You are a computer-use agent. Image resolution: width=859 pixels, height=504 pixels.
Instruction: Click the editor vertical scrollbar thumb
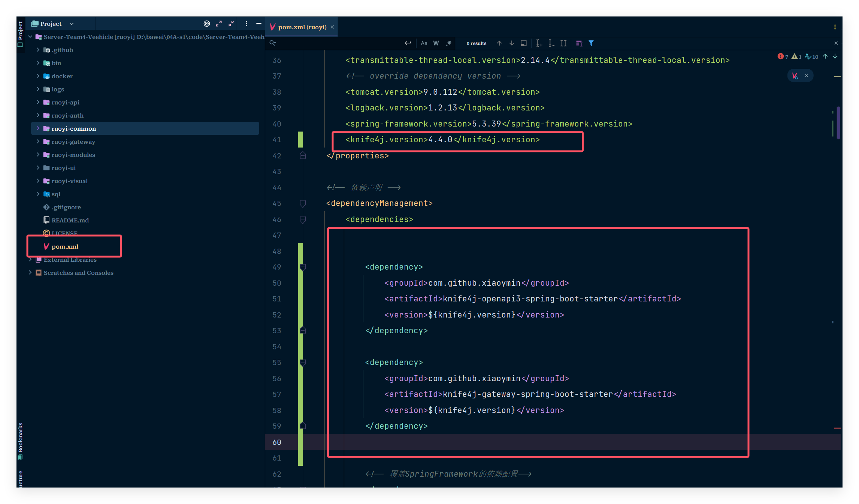point(838,123)
